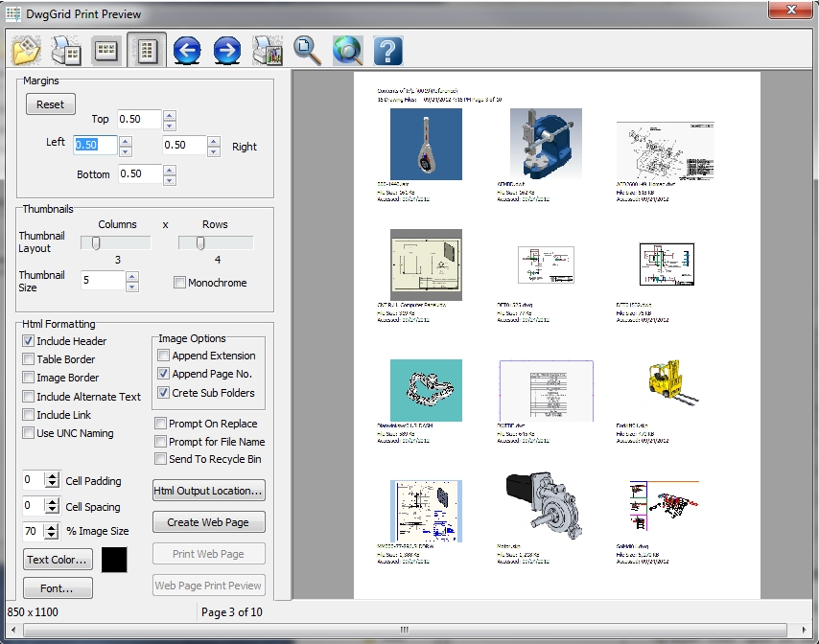Uncheck the Include Header option
The width and height of the screenshot is (819, 644).
29,341
